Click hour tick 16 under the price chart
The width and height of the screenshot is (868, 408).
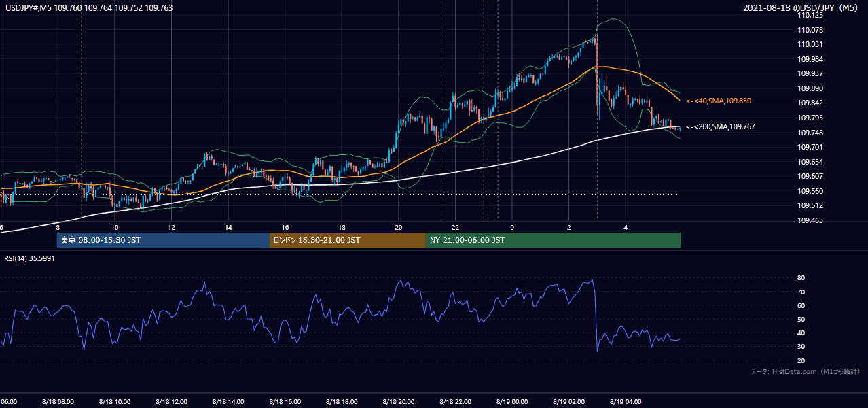(x=285, y=227)
